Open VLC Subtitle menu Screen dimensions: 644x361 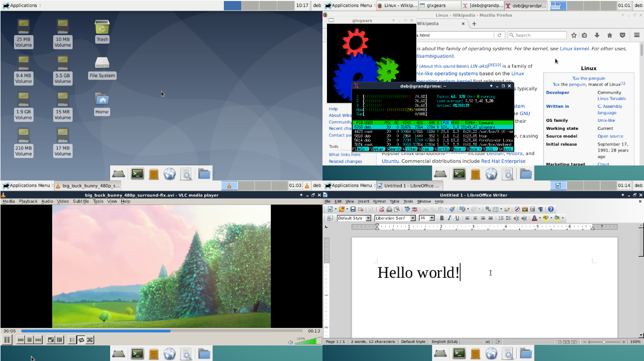pos(81,201)
